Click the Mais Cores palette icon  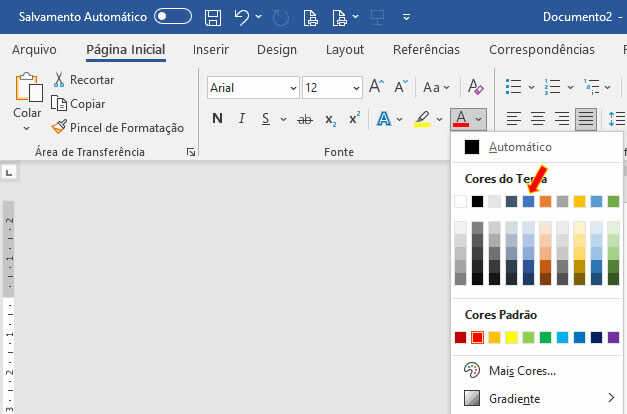click(x=472, y=370)
